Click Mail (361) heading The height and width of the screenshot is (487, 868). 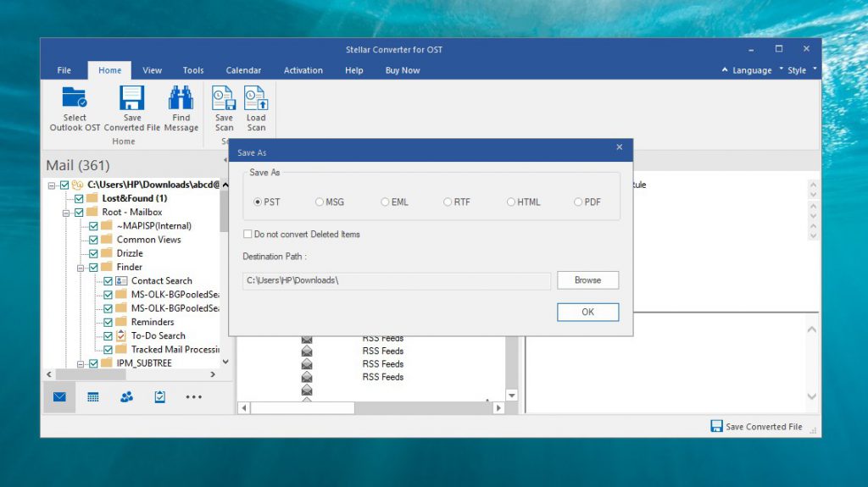click(78, 165)
